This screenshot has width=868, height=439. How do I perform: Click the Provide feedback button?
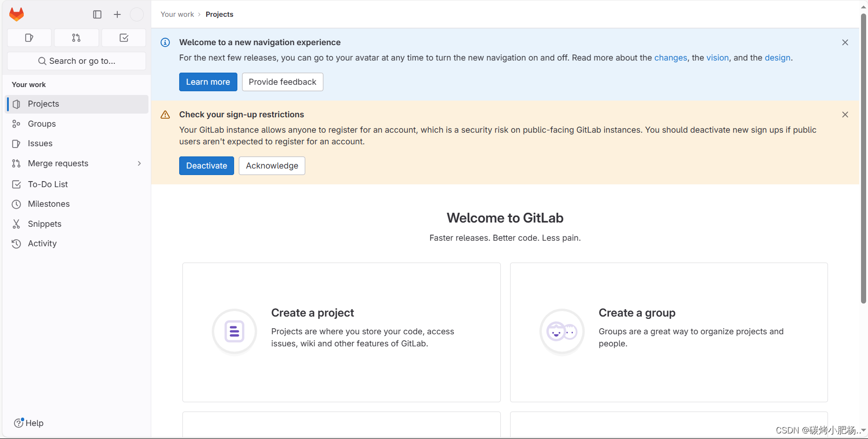click(x=283, y=82)
